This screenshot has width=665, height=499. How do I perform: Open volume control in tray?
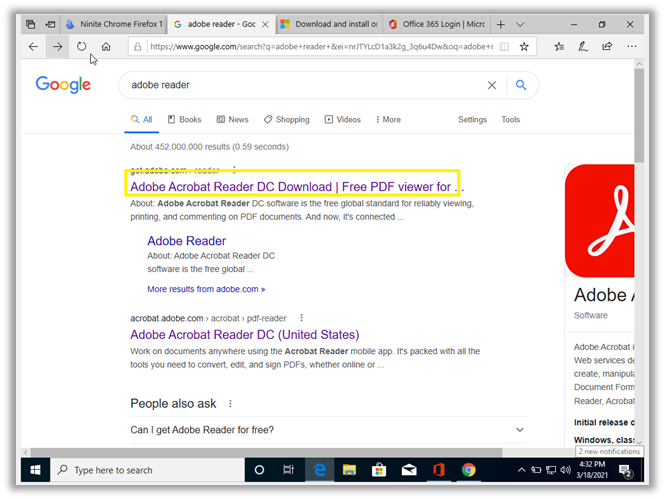coord(565,470)
